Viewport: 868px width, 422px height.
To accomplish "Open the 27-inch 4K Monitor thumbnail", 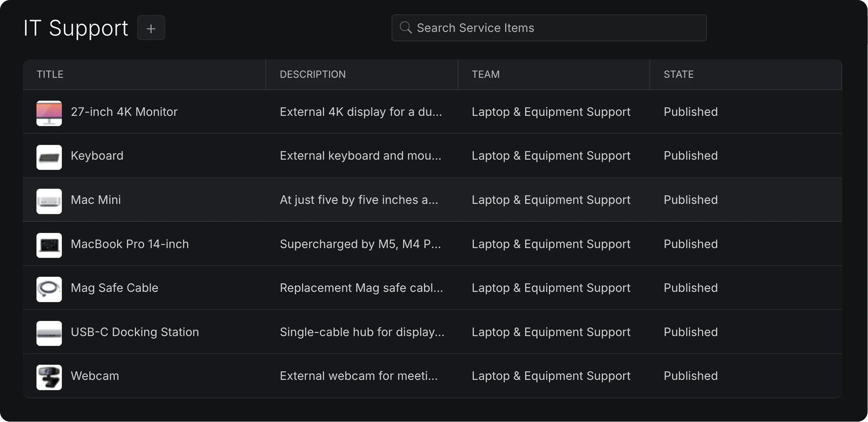I will (x=49, y=113).
